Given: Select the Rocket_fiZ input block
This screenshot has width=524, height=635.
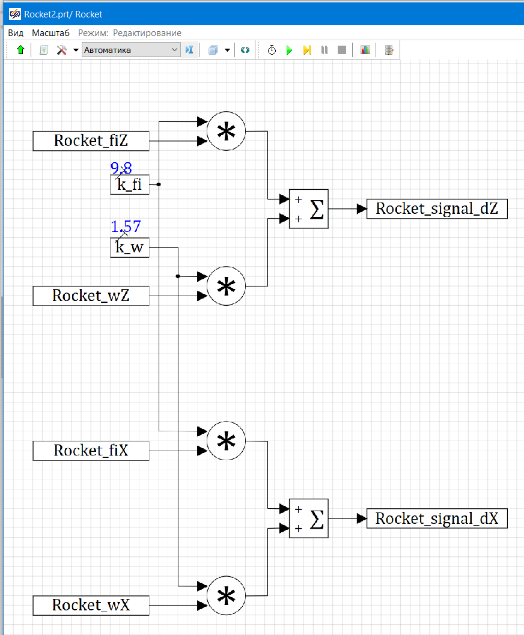Looking at the screenshot, I should pyautogui.click(x=91, y=141).
